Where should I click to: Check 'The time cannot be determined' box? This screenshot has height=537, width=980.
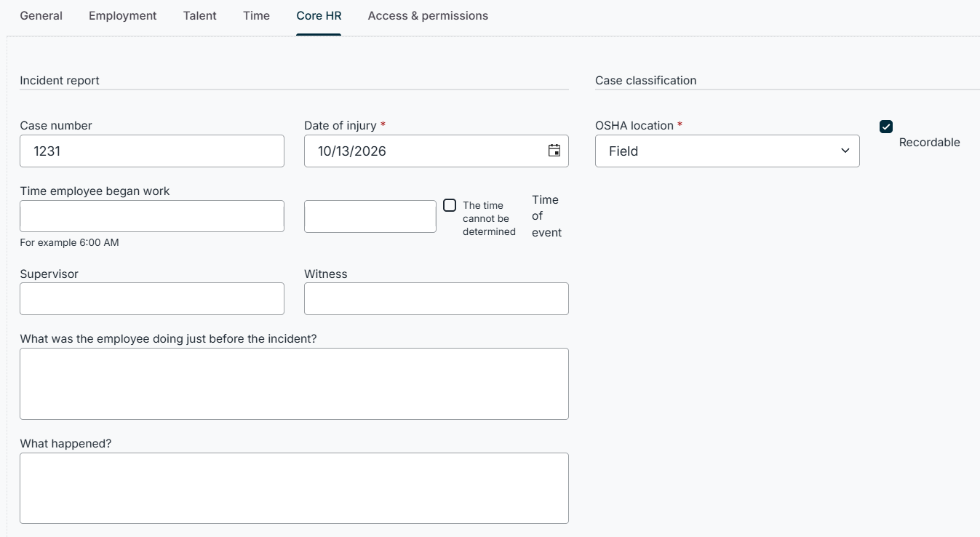tap(450, 205)
